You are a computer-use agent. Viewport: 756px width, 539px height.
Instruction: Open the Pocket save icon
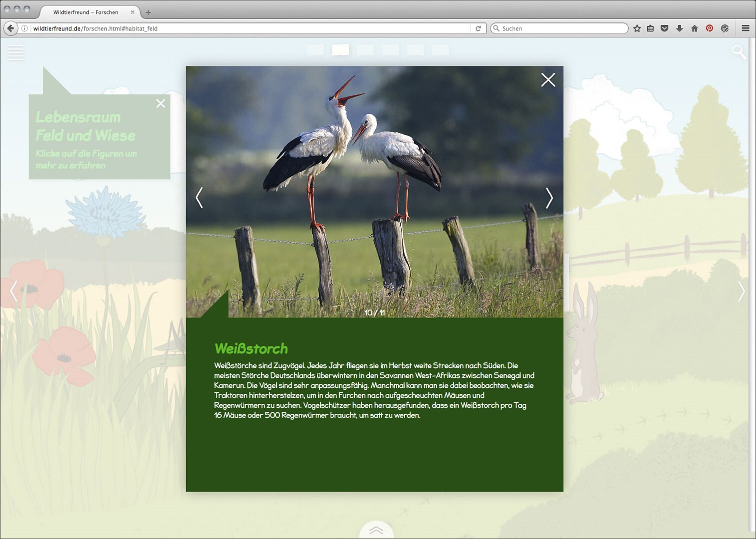point(664,28)
